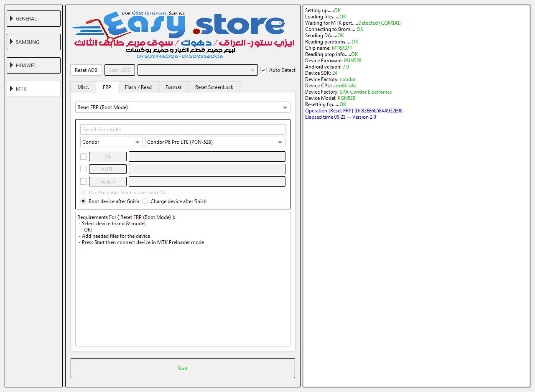Switch to the Misc. tab
Image resolution: width=535 pixels, height=392 pixels.
pos(83,87)
